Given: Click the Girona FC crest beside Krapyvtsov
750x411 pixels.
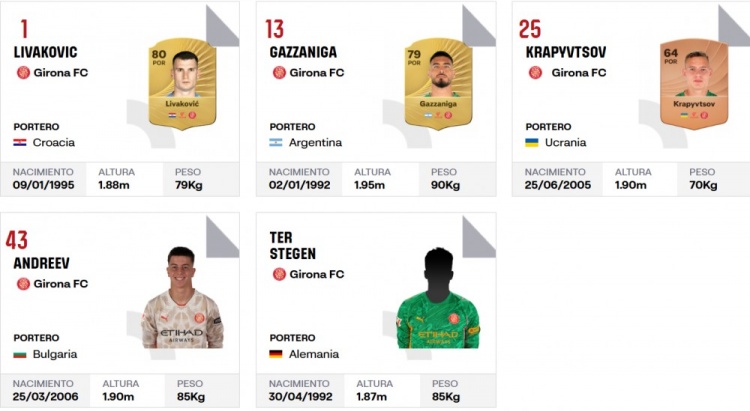Looking at the screenshot, I should (x=535, y=72).
